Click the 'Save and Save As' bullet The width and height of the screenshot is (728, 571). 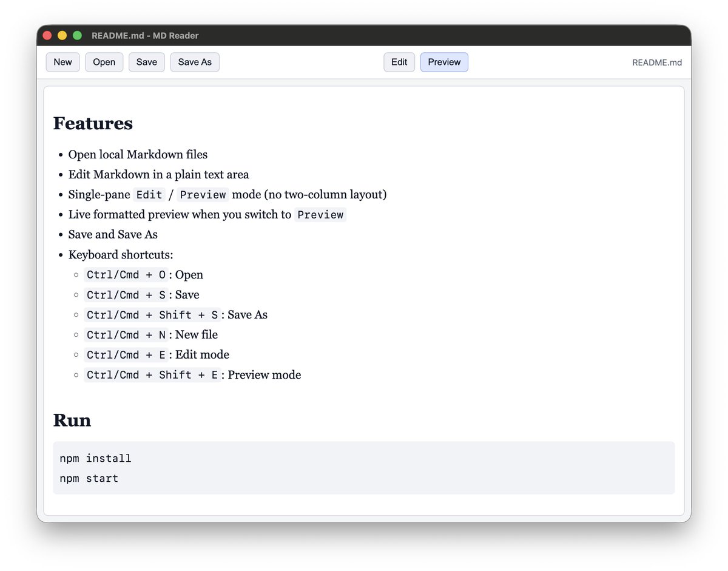pos(113,234)
